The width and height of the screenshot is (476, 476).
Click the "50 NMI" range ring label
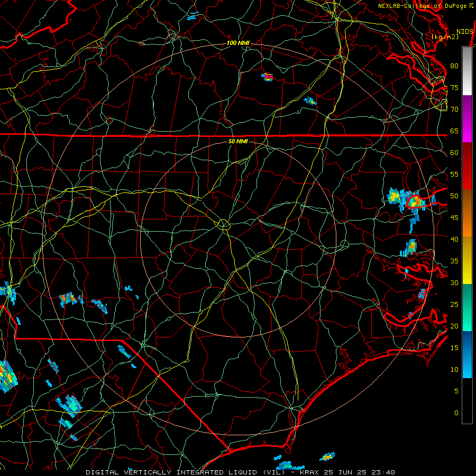coord(238,141)
